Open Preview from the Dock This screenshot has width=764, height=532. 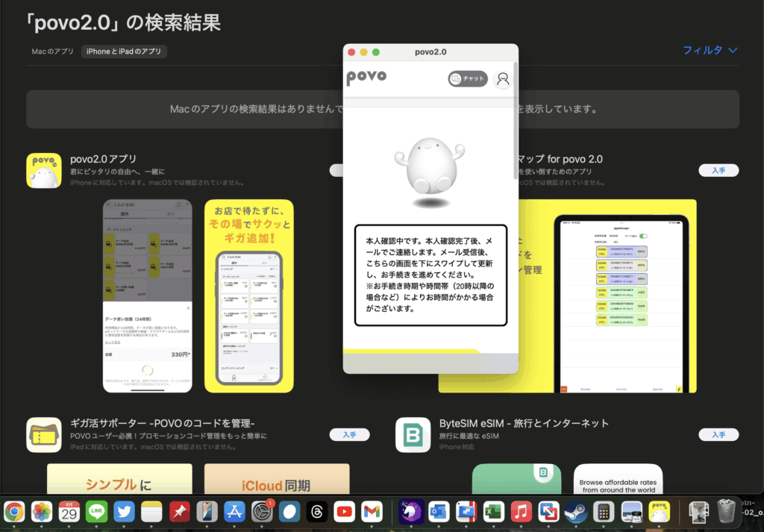coord(631,512)
